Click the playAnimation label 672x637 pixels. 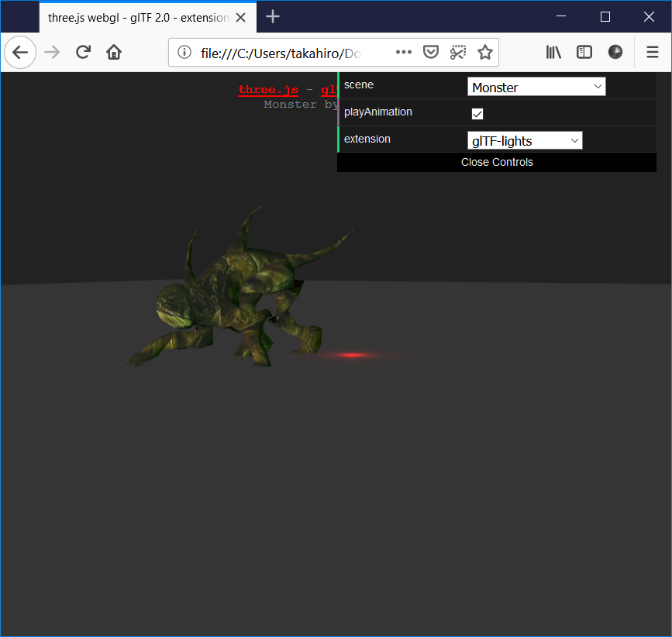[x=378, y=112]
